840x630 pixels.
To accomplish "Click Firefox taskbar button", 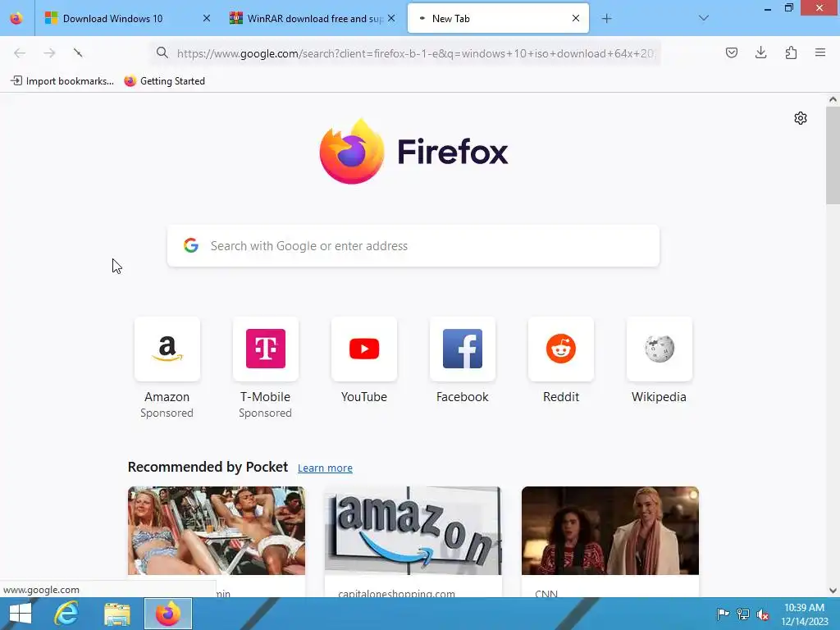I will coord(167,614).
